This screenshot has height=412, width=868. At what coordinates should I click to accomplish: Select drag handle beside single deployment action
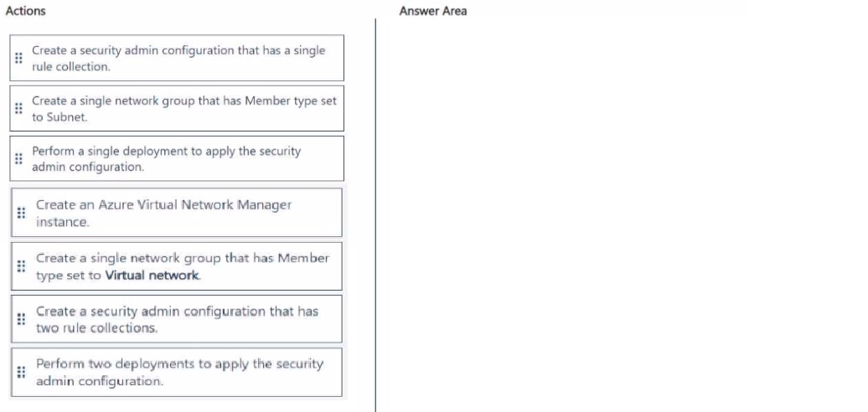coord(18,159)
